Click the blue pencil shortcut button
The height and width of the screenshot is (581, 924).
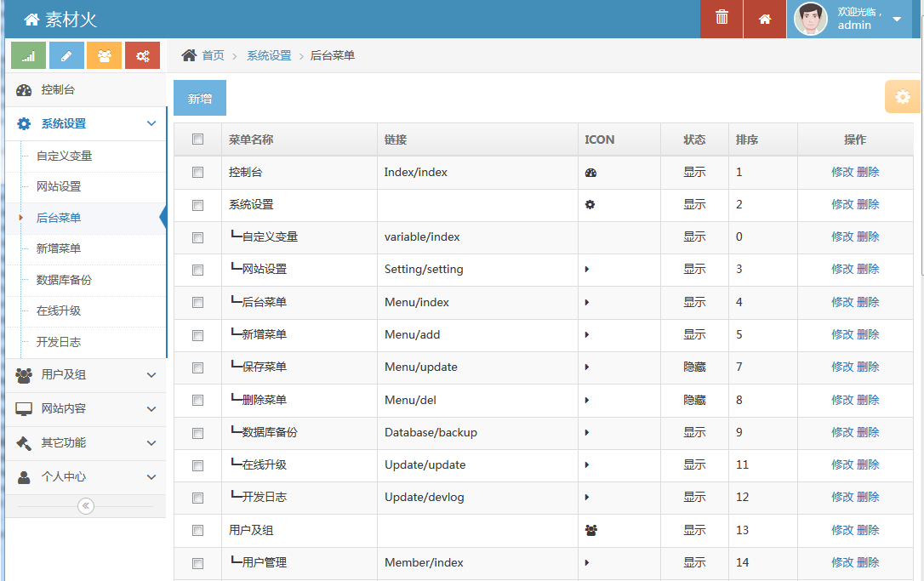66,55
